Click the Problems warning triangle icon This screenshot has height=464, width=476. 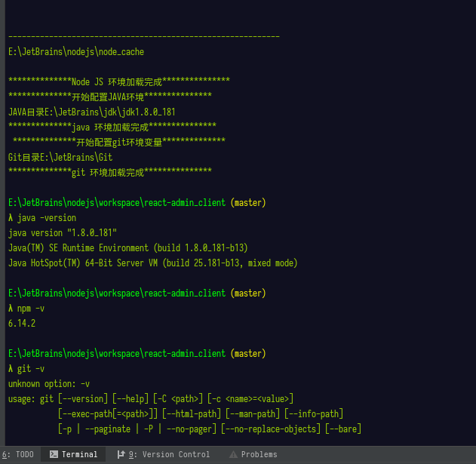[x=233, y=455]
